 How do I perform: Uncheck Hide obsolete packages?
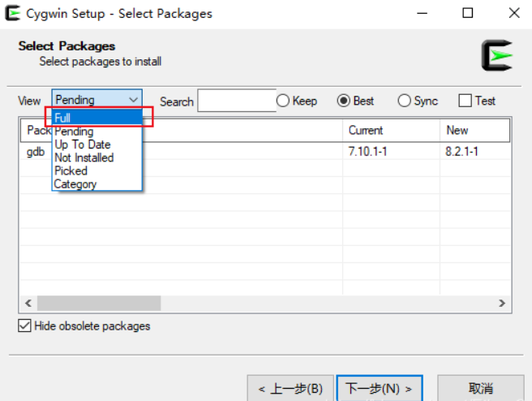[x=25, y=326]
